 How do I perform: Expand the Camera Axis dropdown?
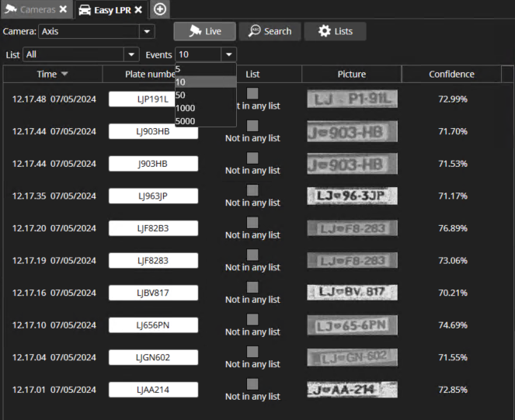(x=146, y=32)
